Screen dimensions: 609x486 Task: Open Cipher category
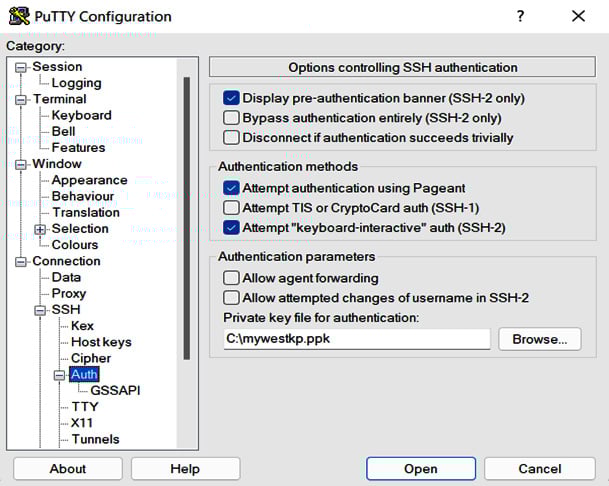coord(91,358)
